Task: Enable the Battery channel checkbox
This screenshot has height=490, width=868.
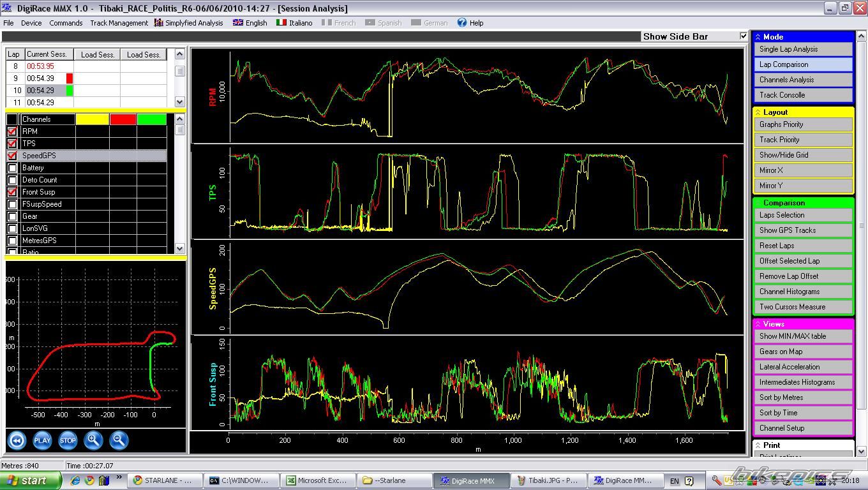Action: (12, 168)
